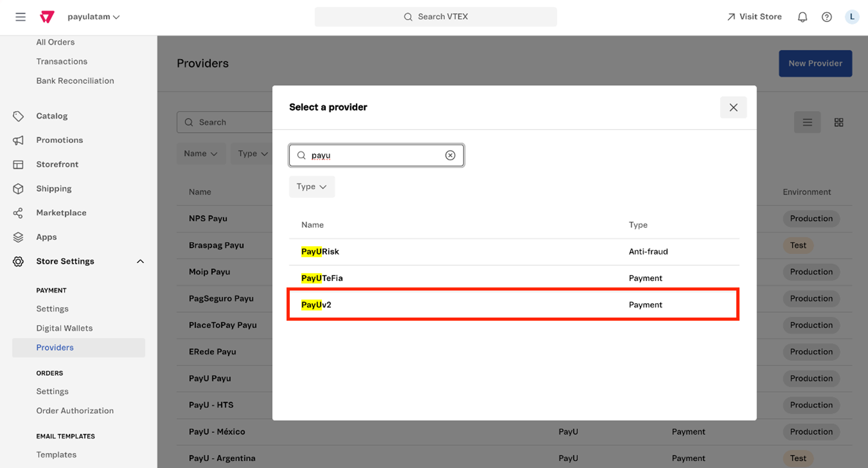Click the Marketplace share icon

(19, 213)
